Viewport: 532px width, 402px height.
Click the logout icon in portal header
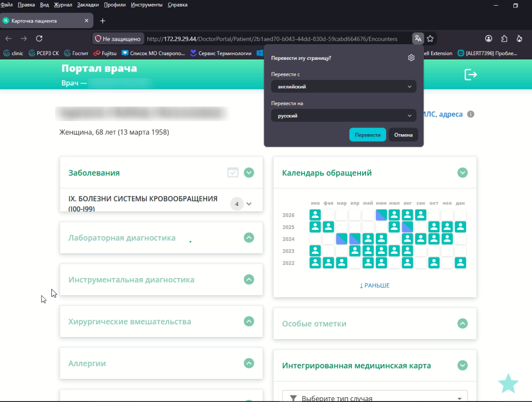471,74
